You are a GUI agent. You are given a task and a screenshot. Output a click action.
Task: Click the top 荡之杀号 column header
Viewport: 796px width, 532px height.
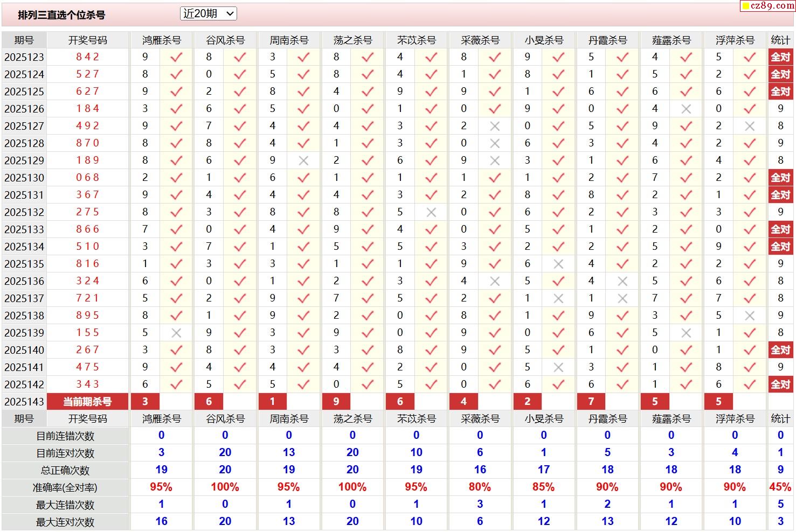pos(353,40)
